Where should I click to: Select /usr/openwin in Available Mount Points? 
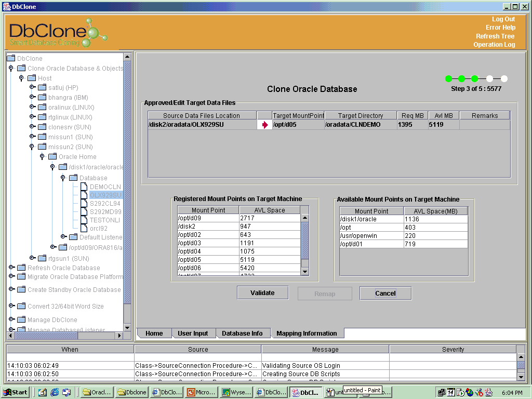[404, 236]
